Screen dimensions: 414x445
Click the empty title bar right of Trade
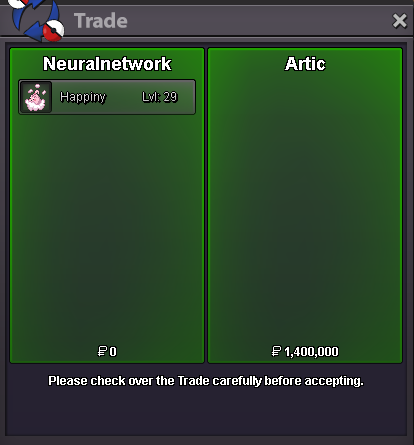(260, 21)
